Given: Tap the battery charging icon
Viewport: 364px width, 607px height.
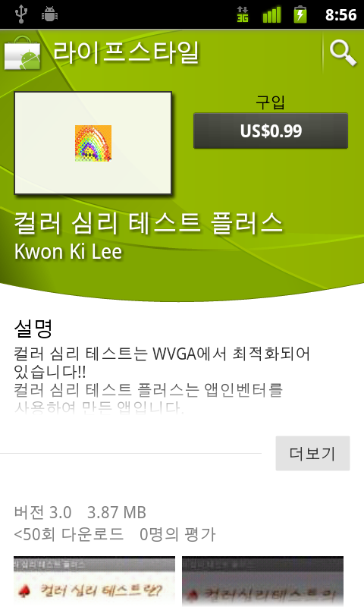Looking at the screenshot, I should coord(300,14).
